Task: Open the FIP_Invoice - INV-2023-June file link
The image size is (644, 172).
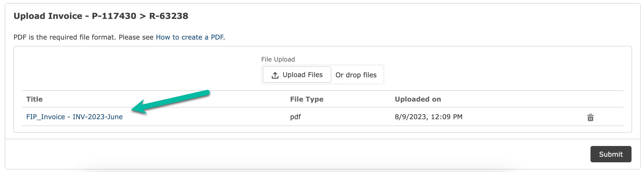Action: (74, 117)
